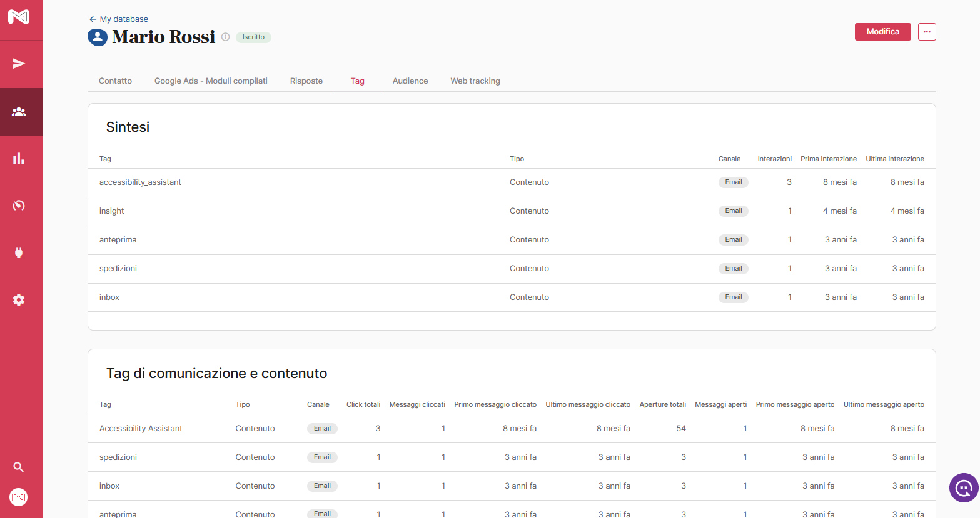The image size is (980, 518).
Task: Open the three-dots more options menu
Action: [x=927, y=32]
